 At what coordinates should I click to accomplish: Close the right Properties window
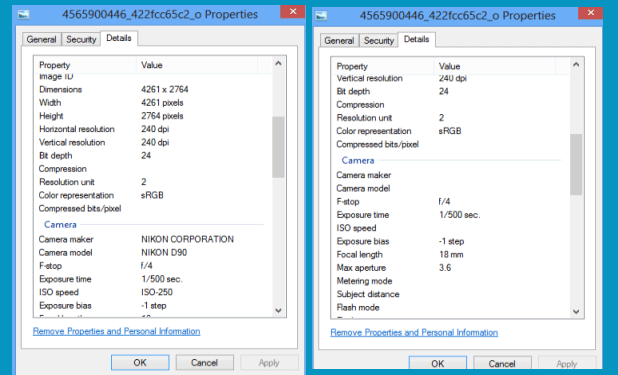point(590,13)
